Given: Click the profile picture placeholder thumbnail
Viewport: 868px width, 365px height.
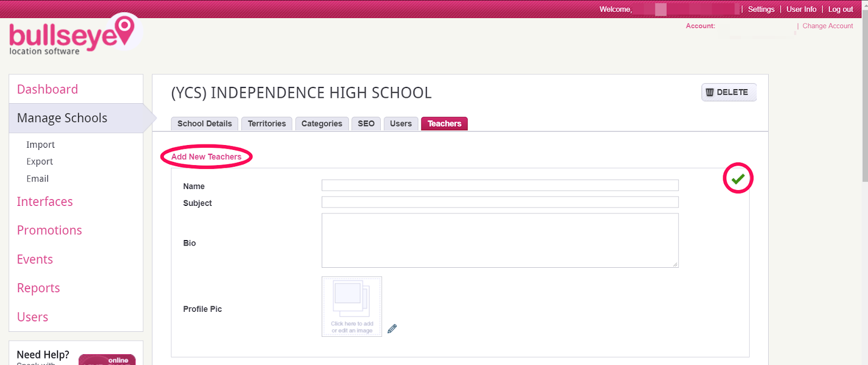Looking at the screenshot, I should [x=352, y=306].
